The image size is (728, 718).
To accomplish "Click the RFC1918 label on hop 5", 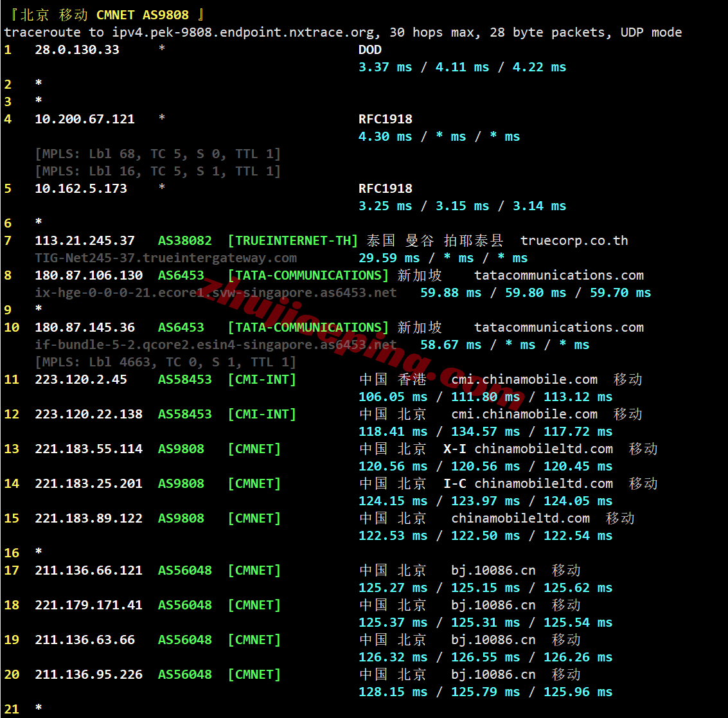I will (386, 188).
